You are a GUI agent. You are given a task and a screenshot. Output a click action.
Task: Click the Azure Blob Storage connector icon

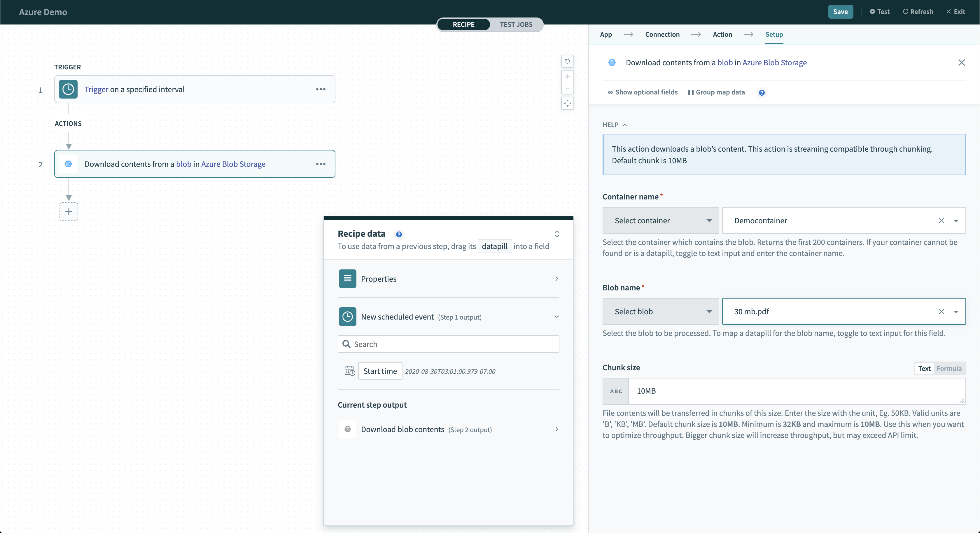click(612, 62)
